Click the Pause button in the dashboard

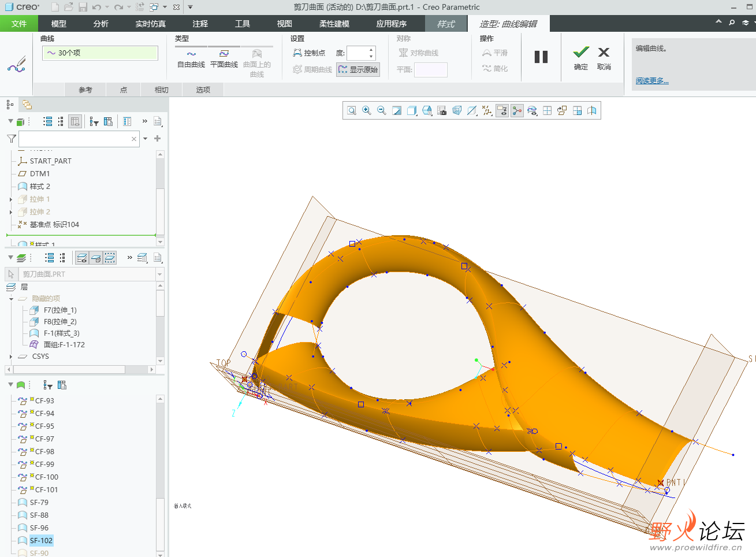[x=541, y=57]
